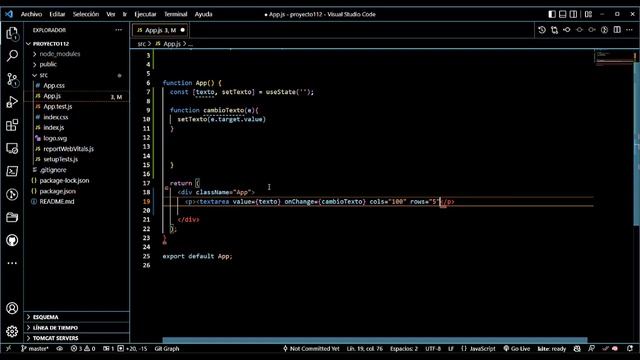
Task: Open App.test.js in the explorer
Action: pos(58,107)
